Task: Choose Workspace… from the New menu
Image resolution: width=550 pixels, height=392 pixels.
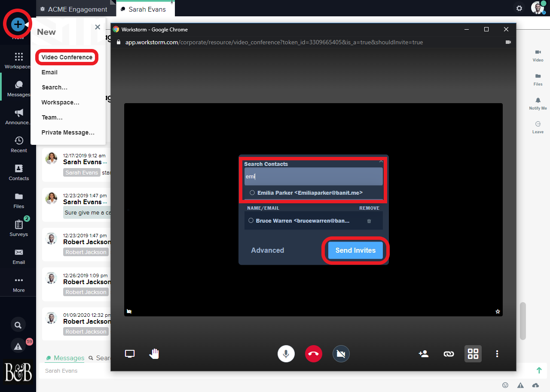Action: pos(60,102)
